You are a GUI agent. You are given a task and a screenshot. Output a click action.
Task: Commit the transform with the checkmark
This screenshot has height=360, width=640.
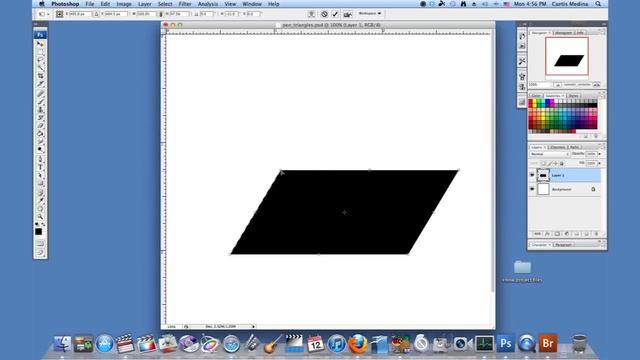[x=335, y=14]
